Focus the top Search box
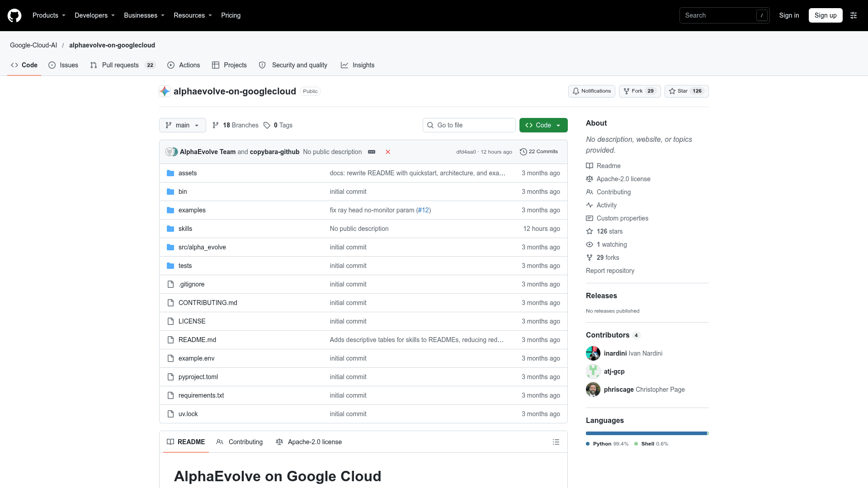The height and width of the screenshot is (488, 868). [x=724, y=15]
